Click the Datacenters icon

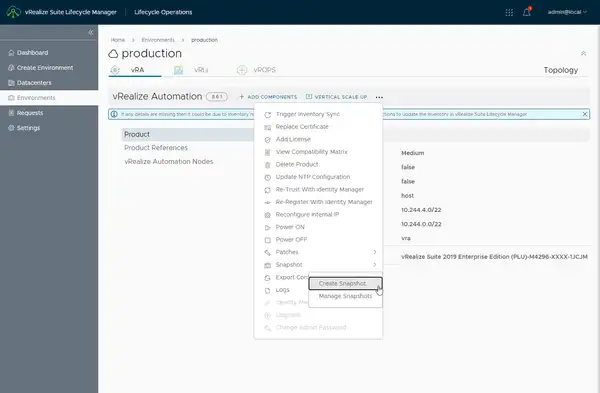tap(11, 83)
